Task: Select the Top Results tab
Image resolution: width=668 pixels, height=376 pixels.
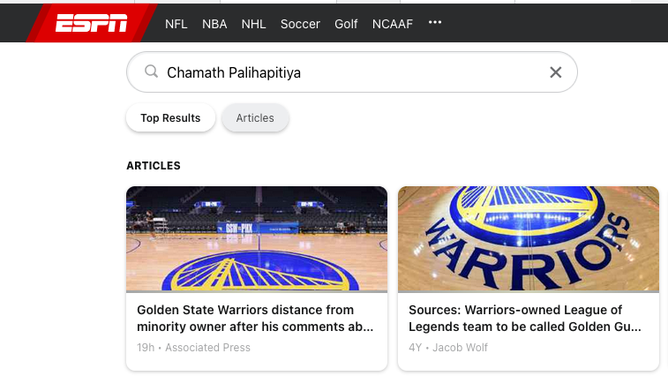Action: [170, 118]
